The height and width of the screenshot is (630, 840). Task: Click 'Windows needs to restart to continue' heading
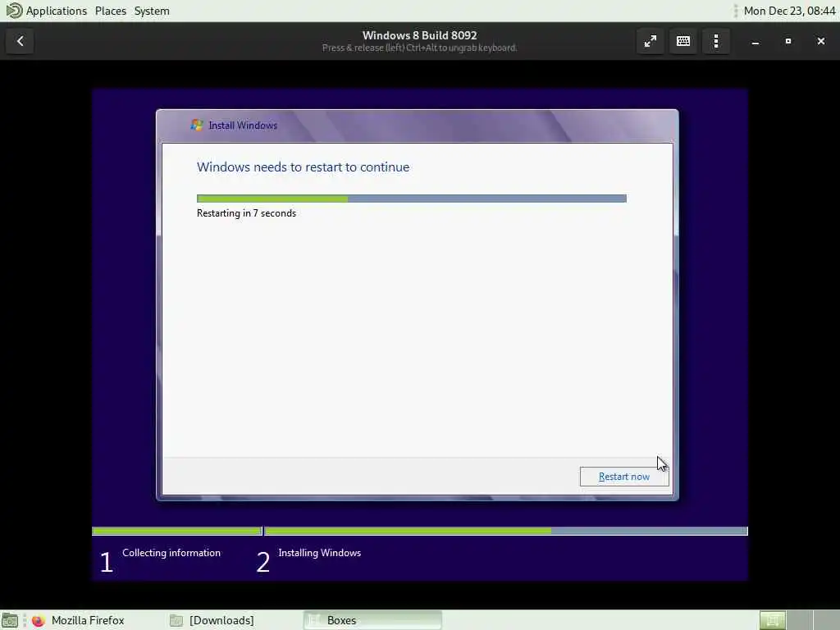304,167
